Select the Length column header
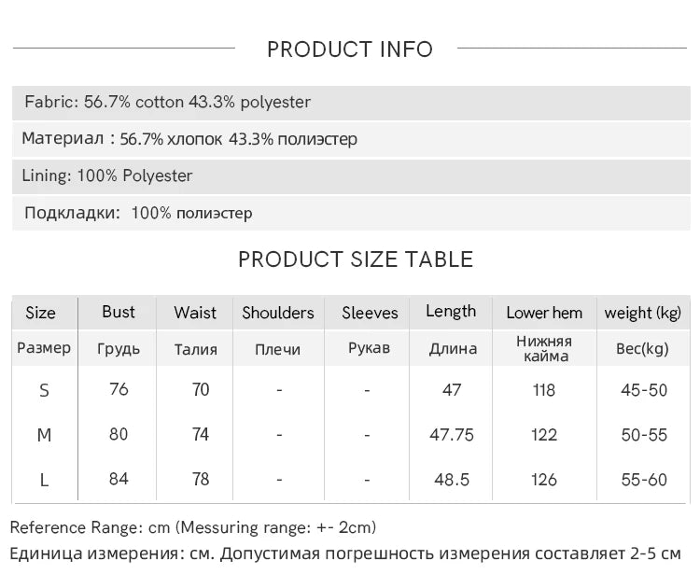The image size is (700, 588). tap(451, 312)
